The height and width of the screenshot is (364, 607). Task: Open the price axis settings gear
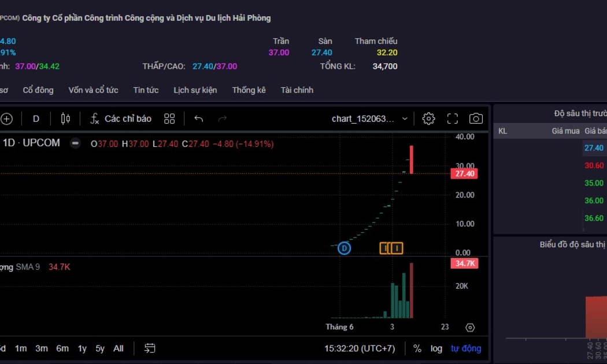[470, 328]
